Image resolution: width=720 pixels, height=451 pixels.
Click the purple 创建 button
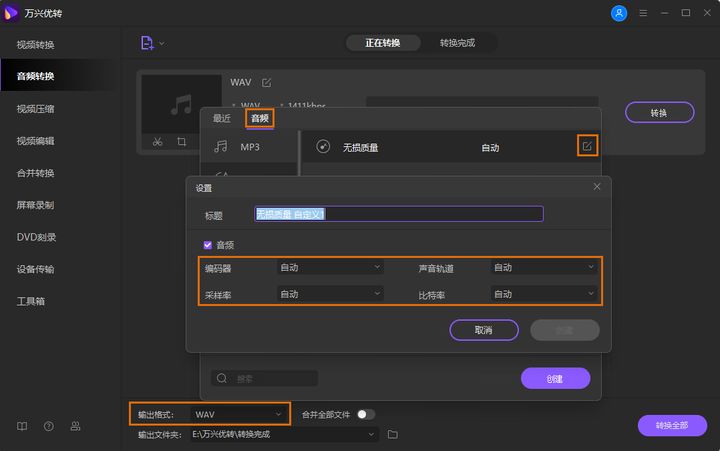(x=555, y=378)
